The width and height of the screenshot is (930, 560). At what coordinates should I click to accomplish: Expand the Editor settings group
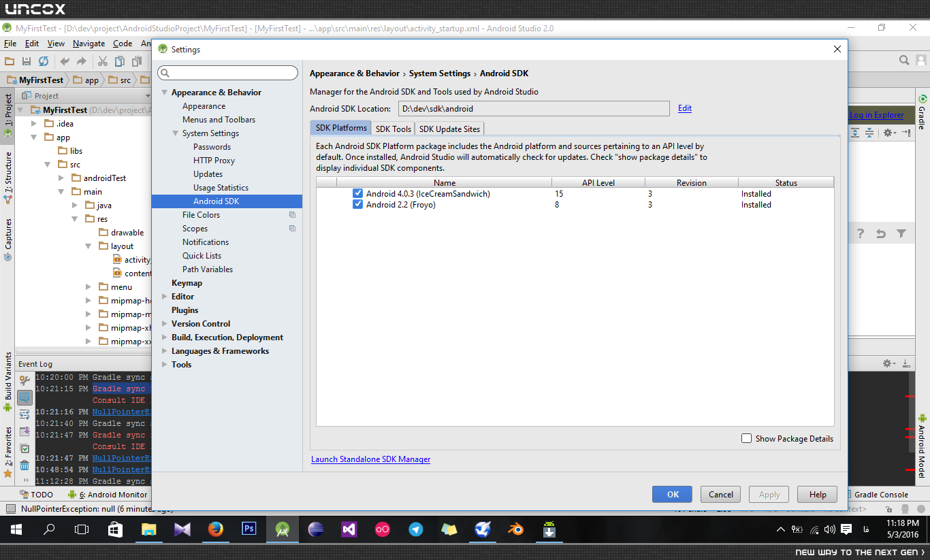pos(164,297)
